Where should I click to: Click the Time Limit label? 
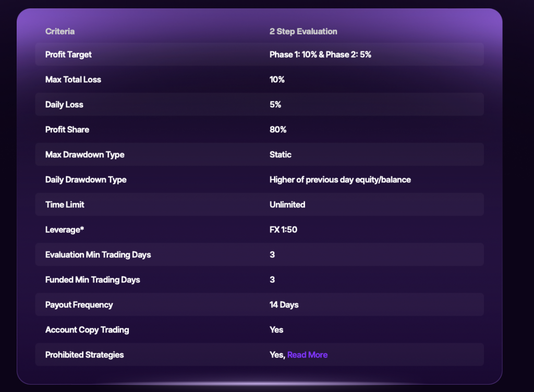coord(65,204)
